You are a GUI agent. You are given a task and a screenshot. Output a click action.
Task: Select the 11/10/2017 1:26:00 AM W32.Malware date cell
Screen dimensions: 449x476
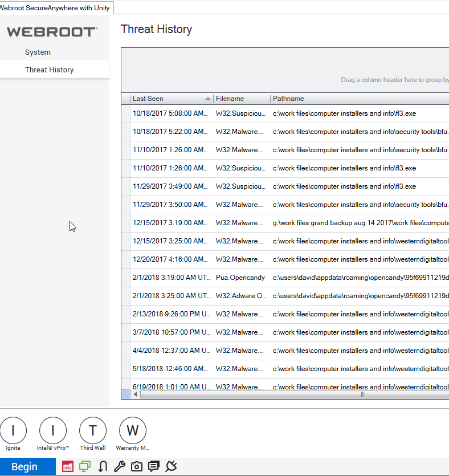point(170,150)
